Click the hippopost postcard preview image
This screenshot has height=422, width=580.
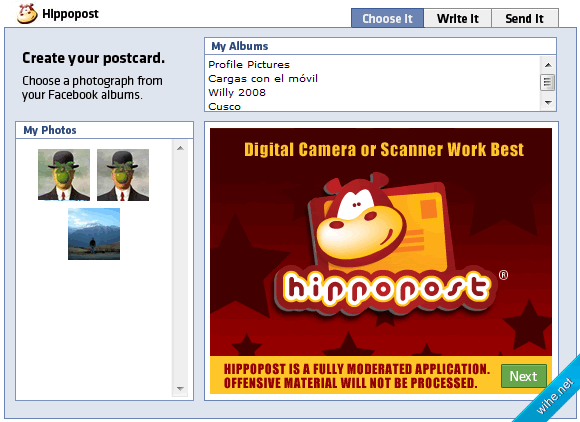[381, 260]
